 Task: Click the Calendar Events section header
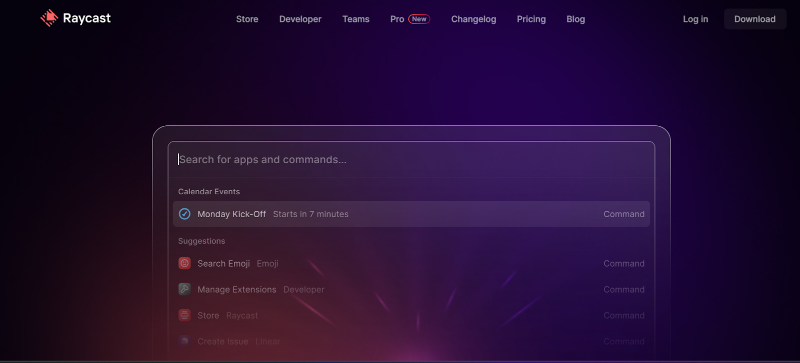(x=209, y=191)
